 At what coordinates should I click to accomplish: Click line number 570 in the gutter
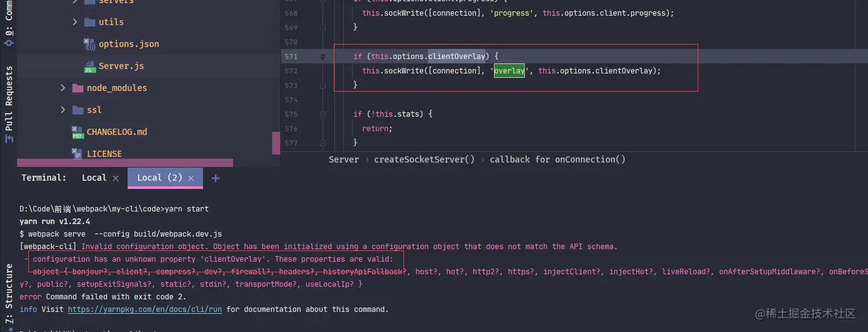coord(291,42)
